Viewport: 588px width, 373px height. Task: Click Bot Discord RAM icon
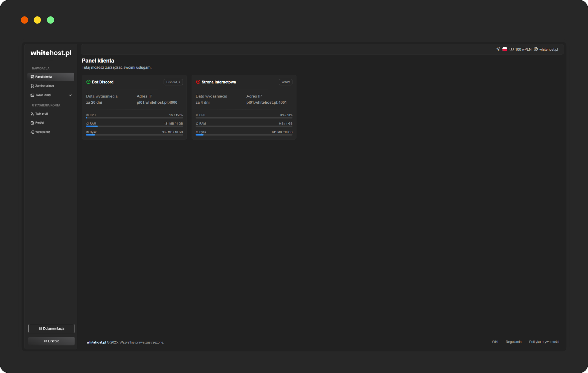[87, 123]
